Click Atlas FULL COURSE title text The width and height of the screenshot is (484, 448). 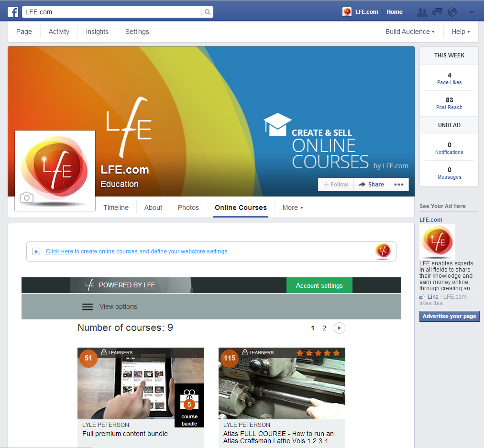click(x=278, y=437)
